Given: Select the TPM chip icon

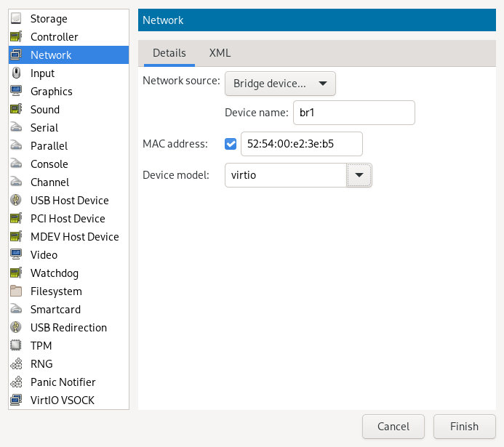Looking at the screenshot, I should [16, 346].
